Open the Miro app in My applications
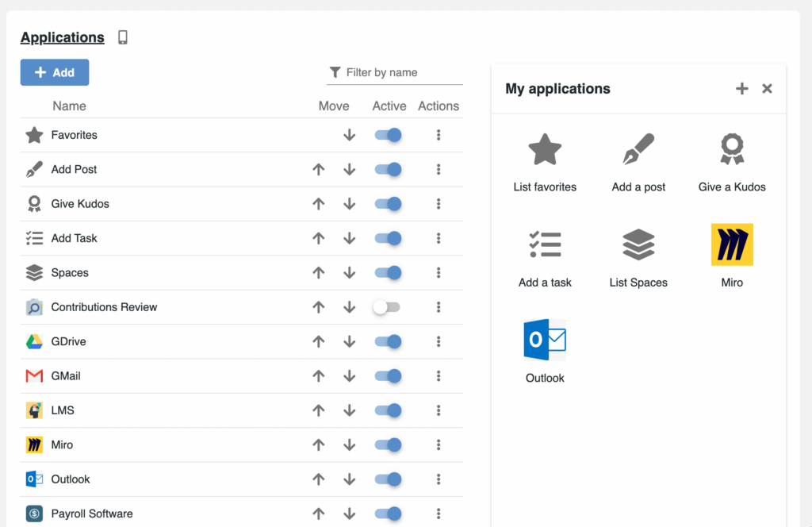 point(731,244)
